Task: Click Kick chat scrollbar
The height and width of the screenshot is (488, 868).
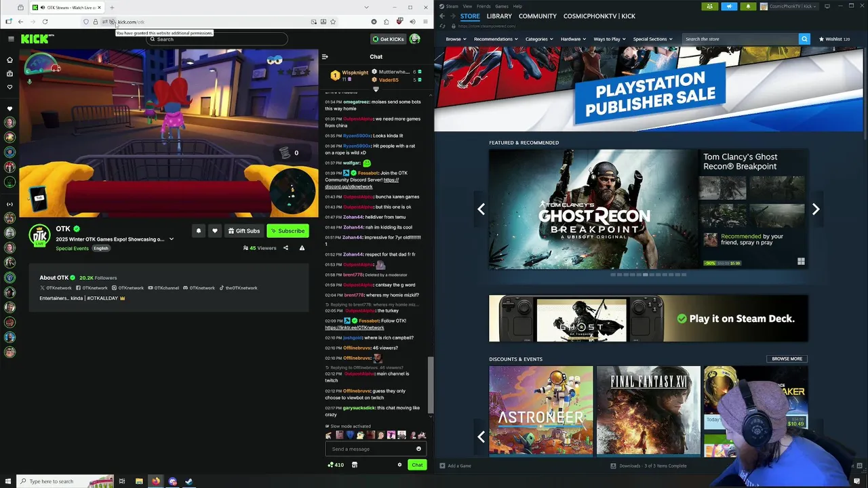Action: (x=429, y=385)
